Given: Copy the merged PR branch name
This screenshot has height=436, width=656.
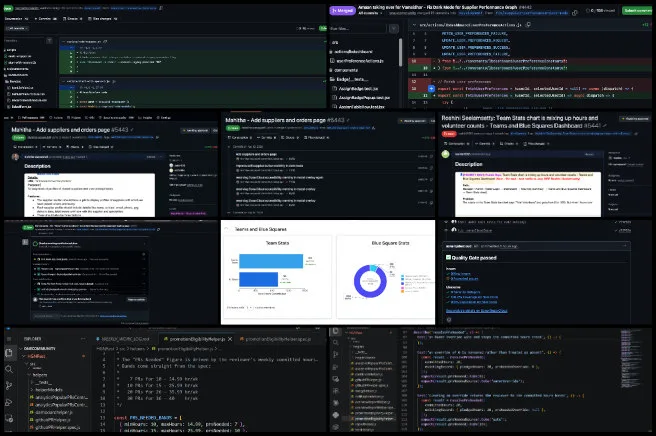Looking at the screenshot, I should [x=575, y=13].
